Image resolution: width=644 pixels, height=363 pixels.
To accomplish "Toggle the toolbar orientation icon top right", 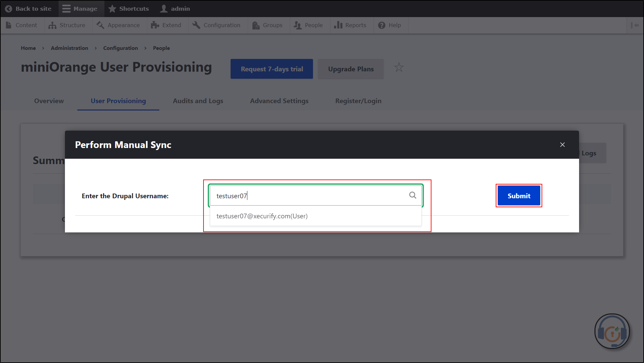I will 635,25.
